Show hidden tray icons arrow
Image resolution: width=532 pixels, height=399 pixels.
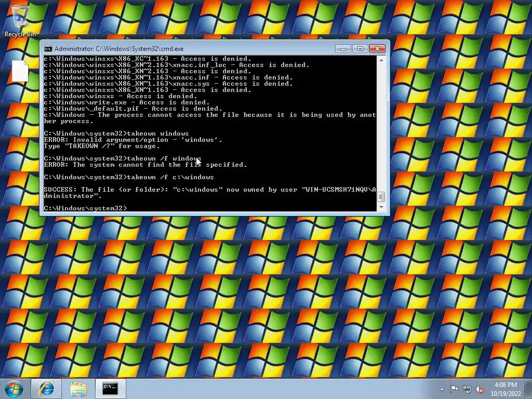click(x=442, y=389)
